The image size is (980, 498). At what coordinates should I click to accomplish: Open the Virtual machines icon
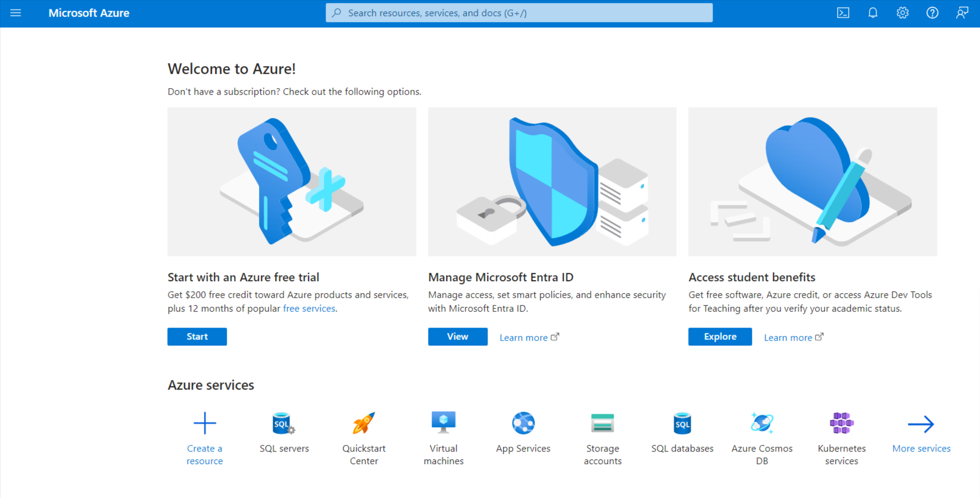(x=444, y=422)
